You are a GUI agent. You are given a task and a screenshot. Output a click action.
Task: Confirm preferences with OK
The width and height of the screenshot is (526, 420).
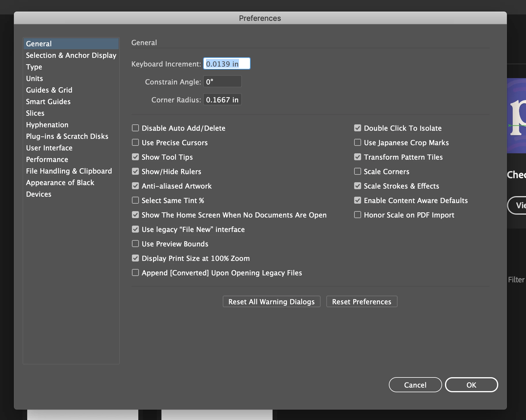click(471, 385)
